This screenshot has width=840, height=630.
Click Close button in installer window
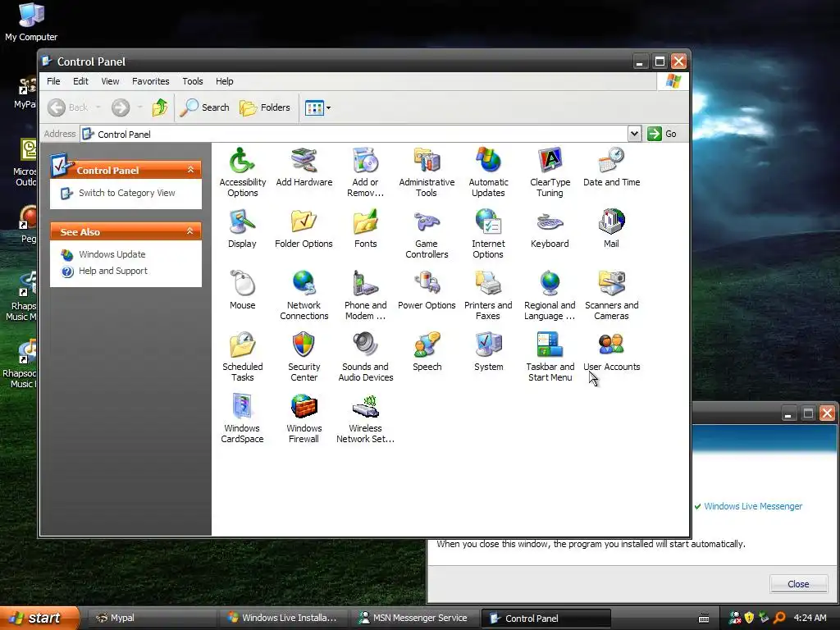point(798,584)
